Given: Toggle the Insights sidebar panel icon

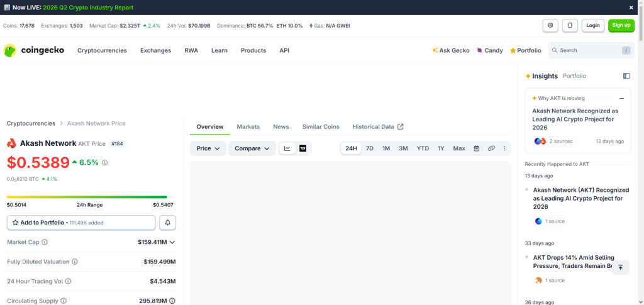Looking at the screenshot, I should [626, 76].
